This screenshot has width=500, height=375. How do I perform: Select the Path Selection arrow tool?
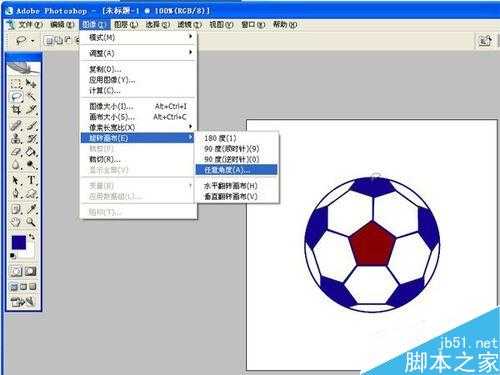pyautogui.click(x=16, y=180)
